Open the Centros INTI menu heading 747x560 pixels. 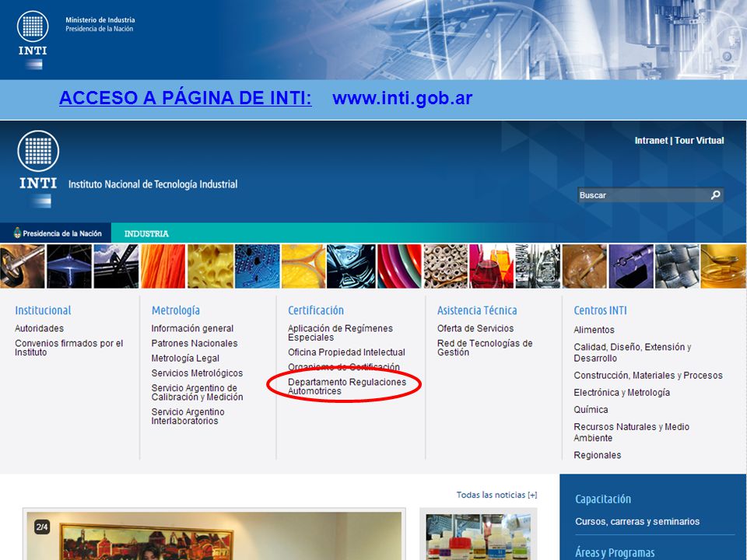click(600, 310)
